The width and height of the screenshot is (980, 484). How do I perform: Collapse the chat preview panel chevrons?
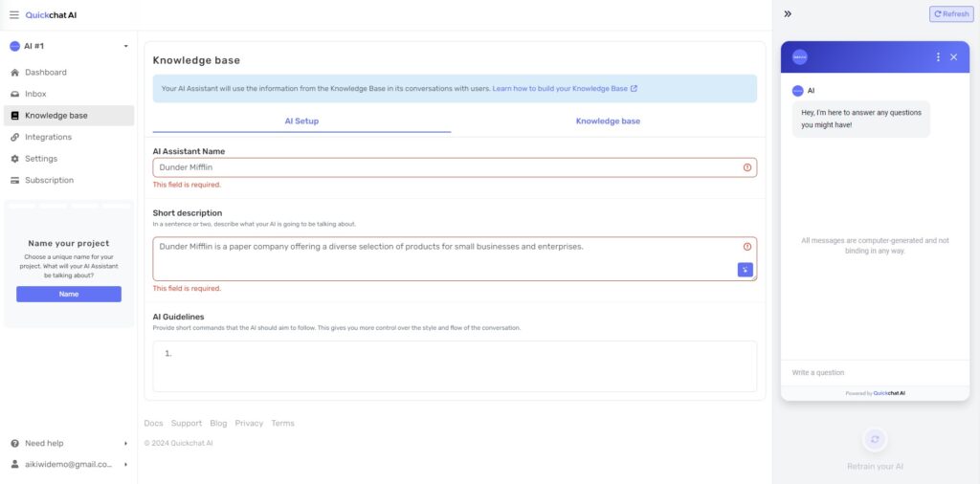pyautogui.click(x=788, y=14)
